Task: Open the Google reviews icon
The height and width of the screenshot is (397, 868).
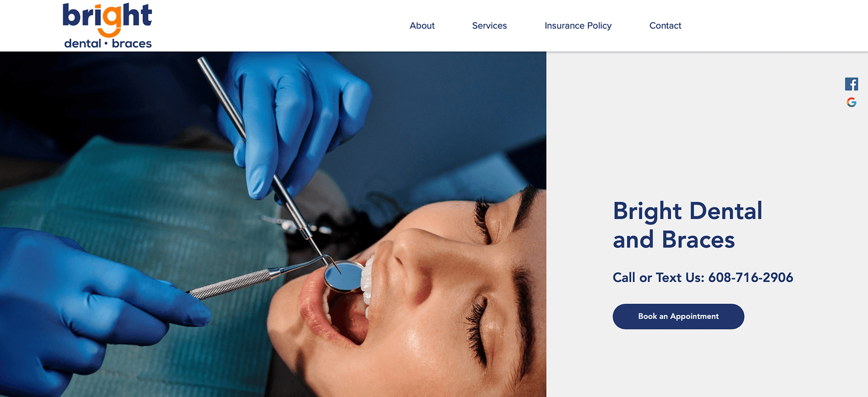Action: [x=851, y=102]
